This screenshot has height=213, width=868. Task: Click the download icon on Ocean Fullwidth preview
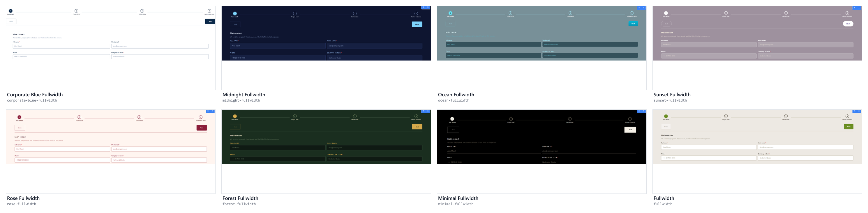coord(639,7)
